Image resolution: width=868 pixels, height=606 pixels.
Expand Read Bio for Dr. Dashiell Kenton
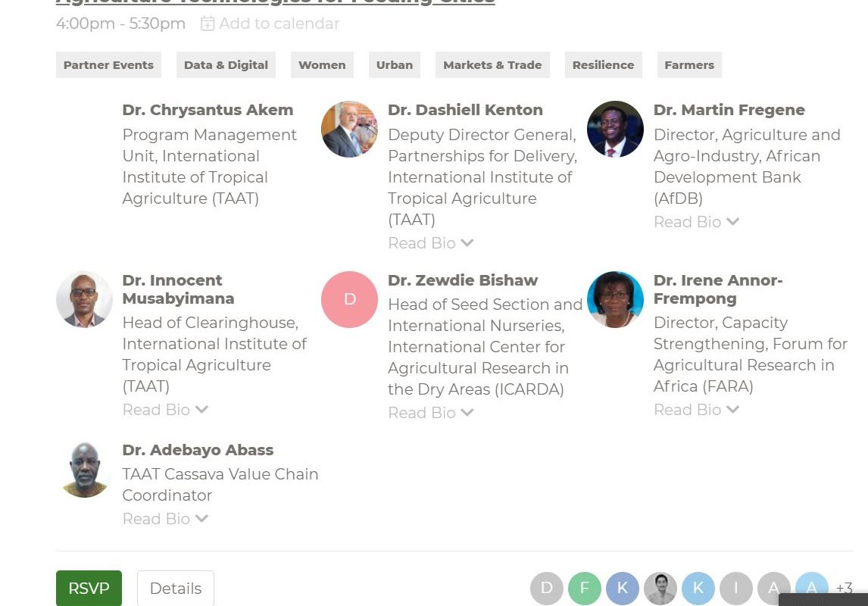pos(430,243)
